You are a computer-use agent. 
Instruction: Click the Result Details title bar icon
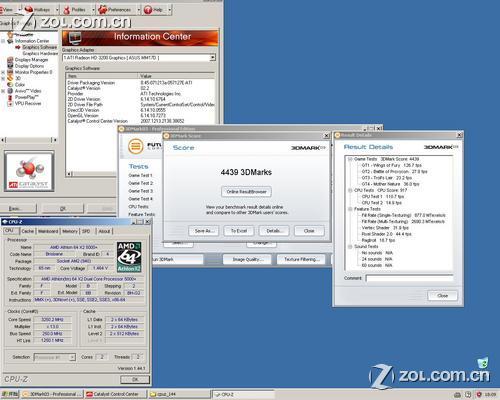[x=337, y=135]
